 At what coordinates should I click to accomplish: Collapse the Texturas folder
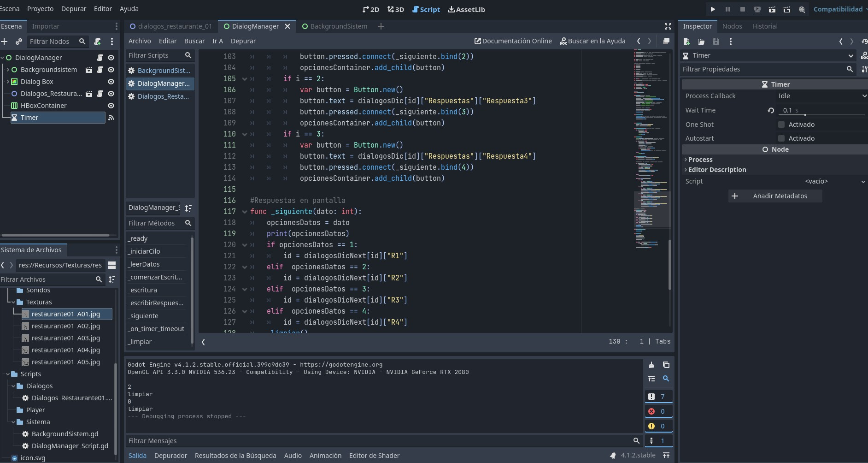(x=13, y=302)
